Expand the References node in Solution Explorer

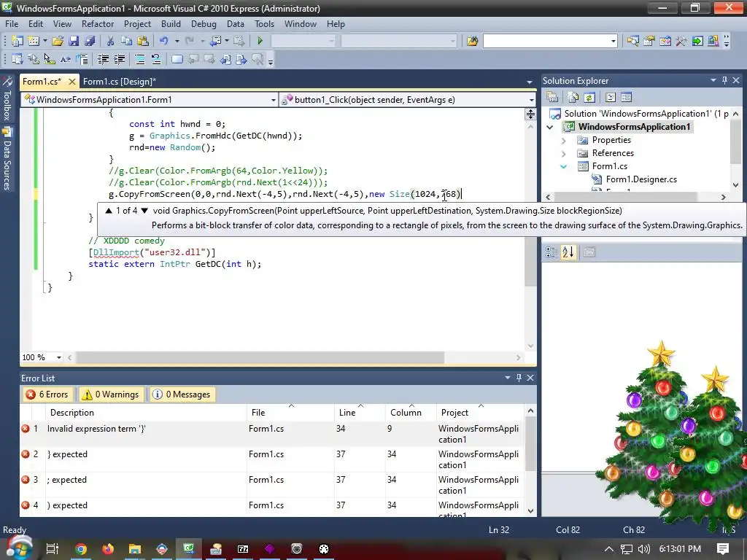tap(564, 153)
